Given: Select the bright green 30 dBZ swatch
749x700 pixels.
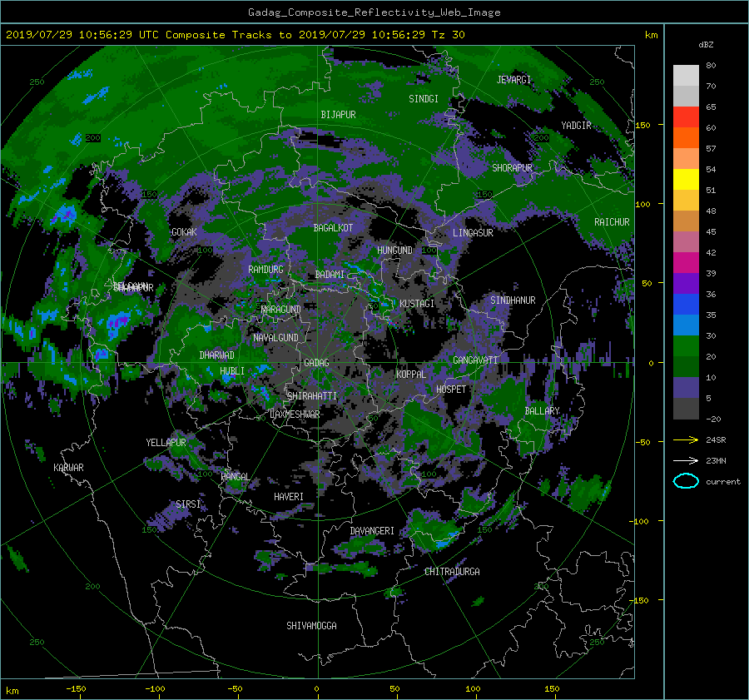Looking at the screenshot, I should click(686, 346).
